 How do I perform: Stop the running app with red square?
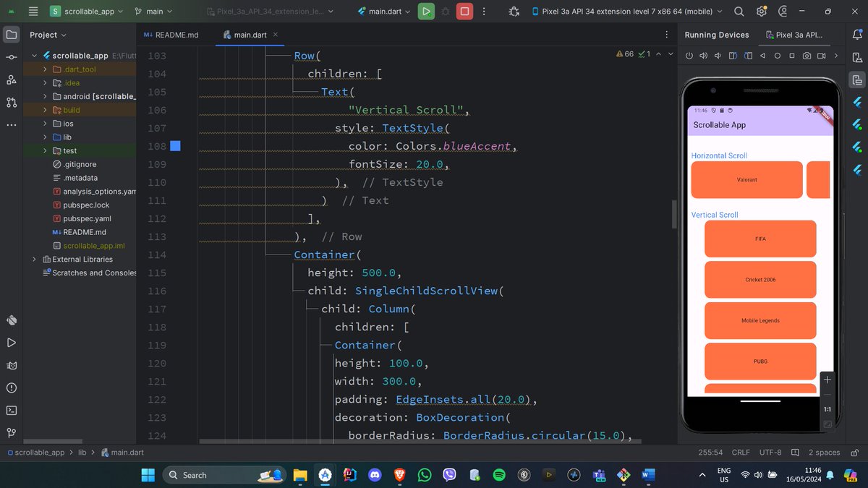coord(465,12)
